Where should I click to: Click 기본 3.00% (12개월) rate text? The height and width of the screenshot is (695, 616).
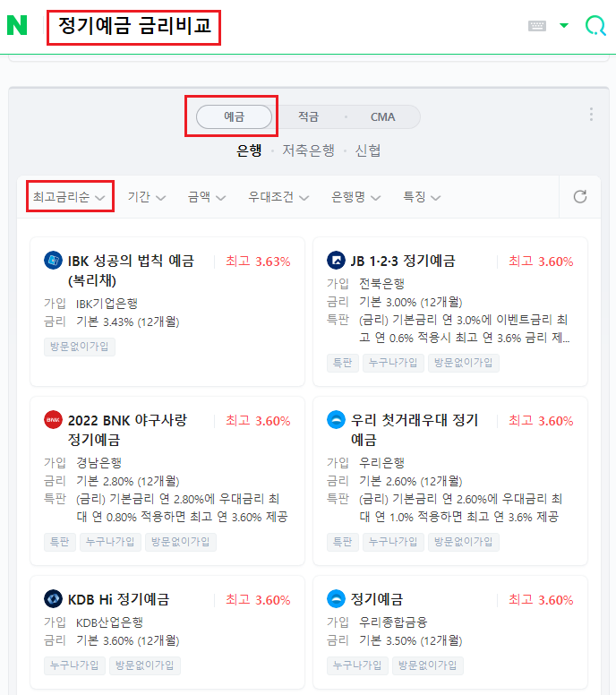(410, 303)
